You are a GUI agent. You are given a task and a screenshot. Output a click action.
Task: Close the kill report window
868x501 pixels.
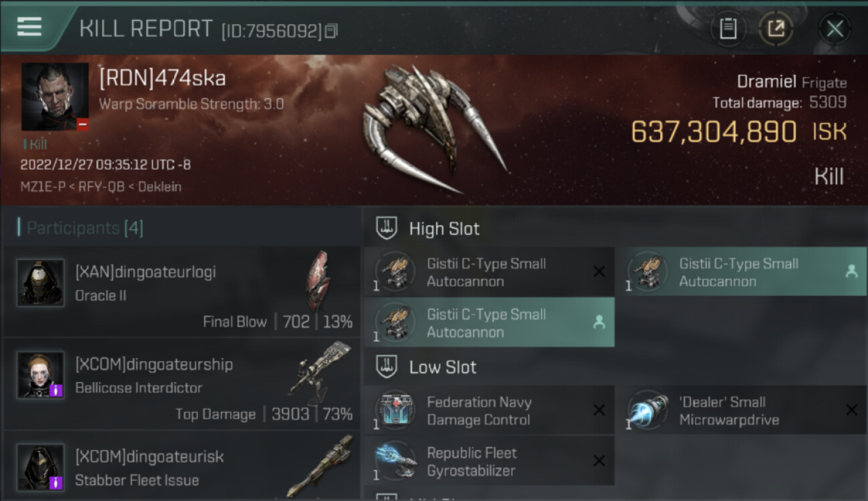click(x=835, y=29)
